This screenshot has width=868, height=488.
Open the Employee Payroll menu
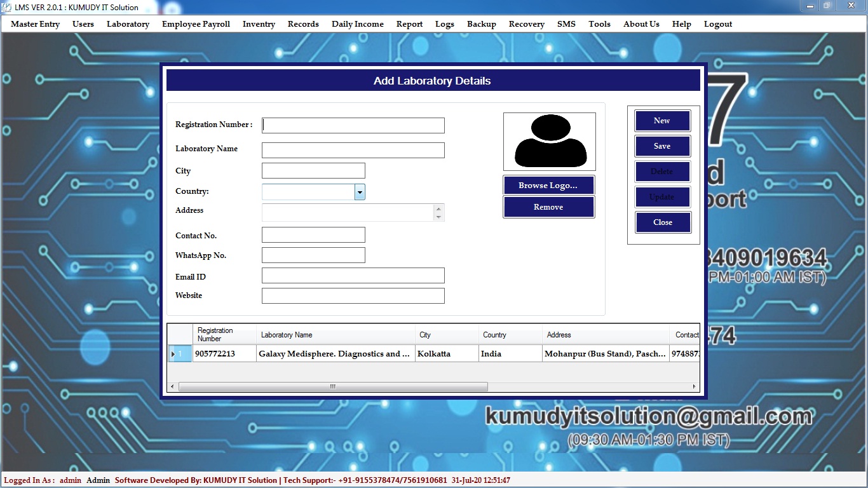196,24
